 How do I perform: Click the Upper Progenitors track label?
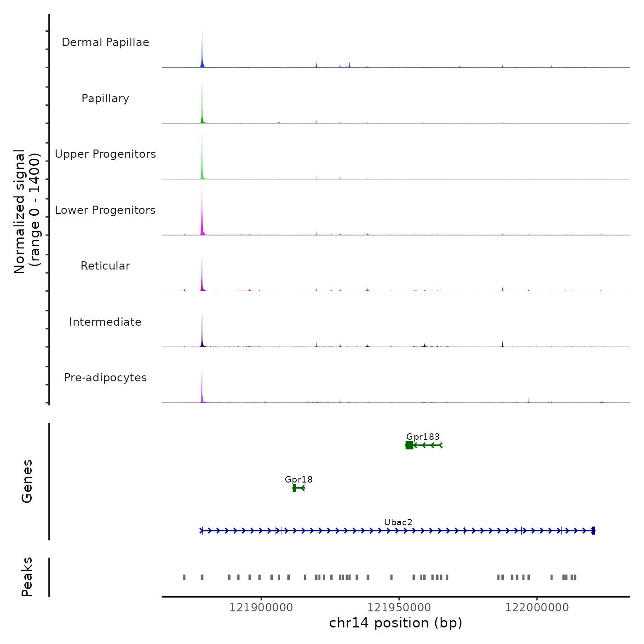105,154
